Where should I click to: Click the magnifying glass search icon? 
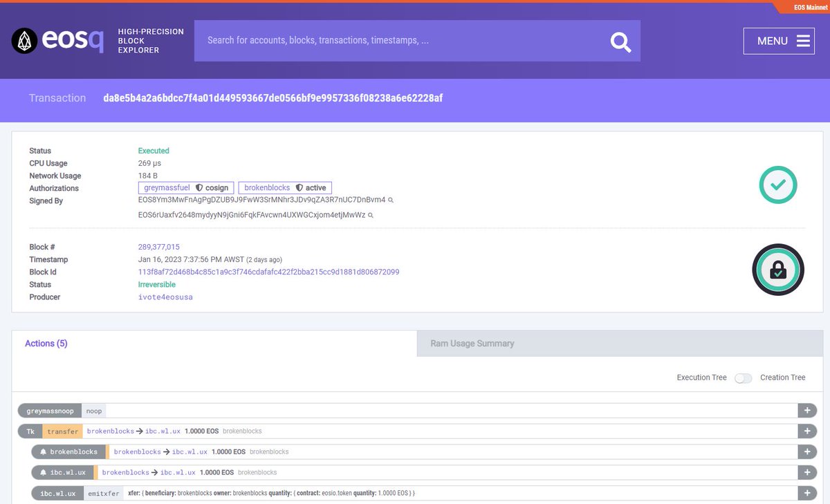click(x=620, y=42)
